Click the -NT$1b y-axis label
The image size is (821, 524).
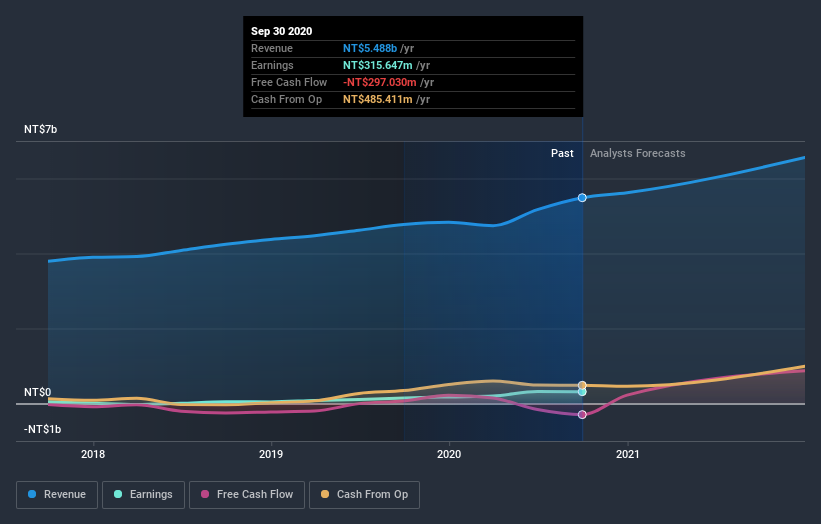(x=42, y=429)
